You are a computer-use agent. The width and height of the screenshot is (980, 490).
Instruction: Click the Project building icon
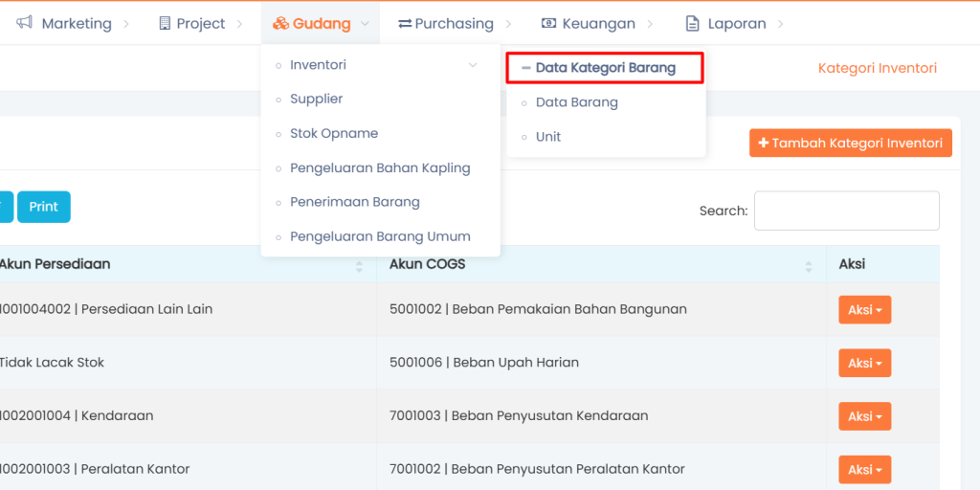click(165, 23)
